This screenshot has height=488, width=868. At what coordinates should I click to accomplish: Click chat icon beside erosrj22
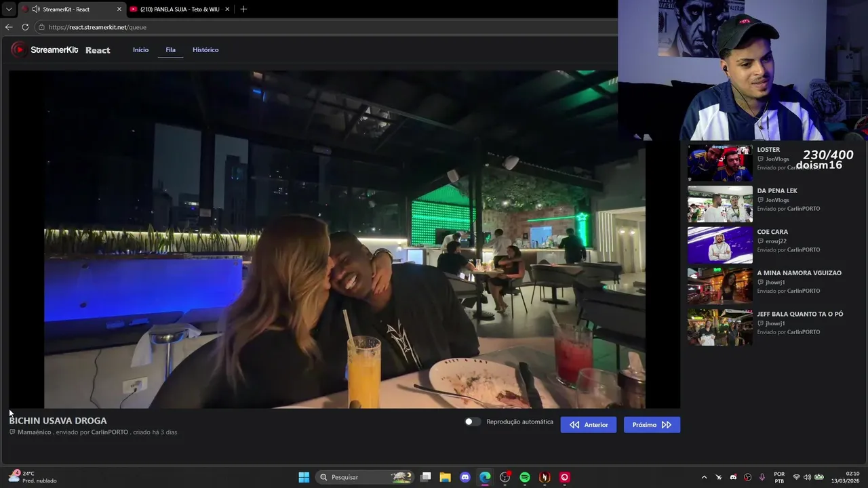760,241
